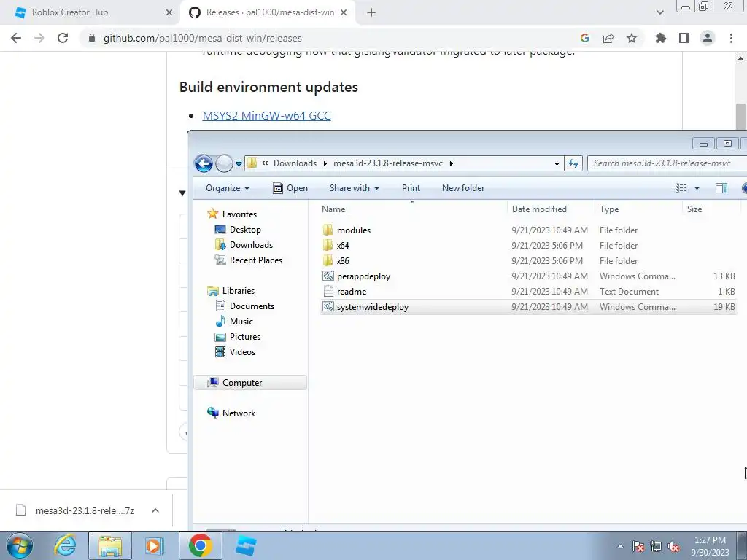Refresh the Explorer folder view
The width and height of the screenshot is (747, 560).
(573, 164)
